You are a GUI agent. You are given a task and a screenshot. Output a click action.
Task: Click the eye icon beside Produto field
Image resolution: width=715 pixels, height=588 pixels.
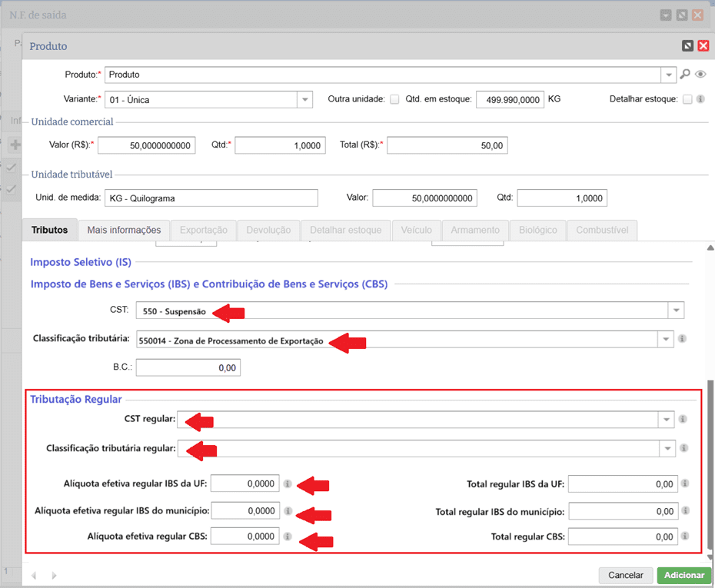pos(700,75)
